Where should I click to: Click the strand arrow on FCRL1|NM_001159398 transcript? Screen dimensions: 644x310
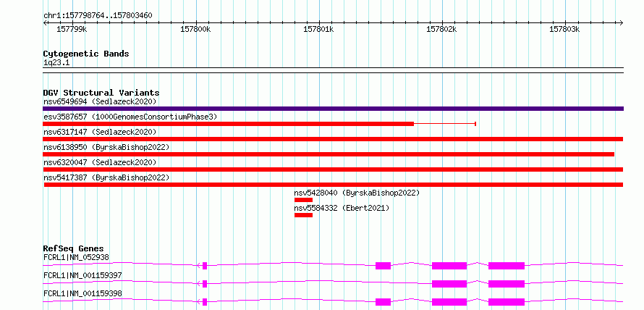click(x=199, y=302)
